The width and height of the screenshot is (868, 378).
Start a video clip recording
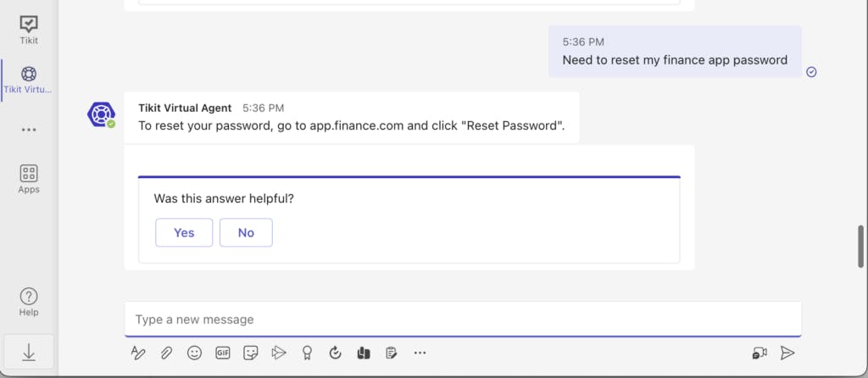(759, 353)
